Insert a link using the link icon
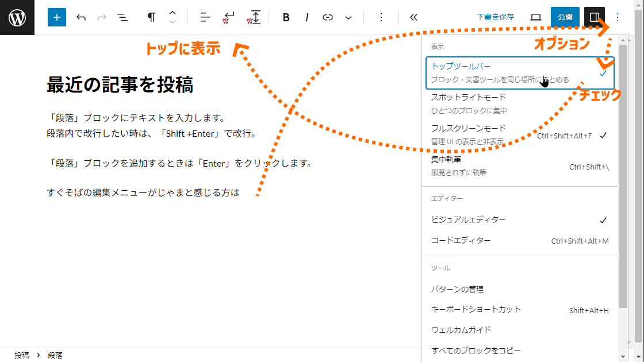Screen dimensions: 644x362 pyautogui.click(x=328, y=17)
